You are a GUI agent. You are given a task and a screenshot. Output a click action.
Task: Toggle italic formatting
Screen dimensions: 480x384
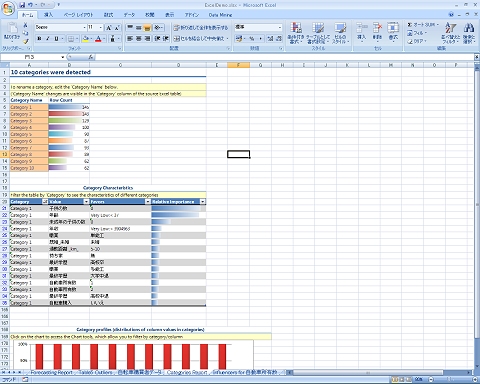[48, 39]
